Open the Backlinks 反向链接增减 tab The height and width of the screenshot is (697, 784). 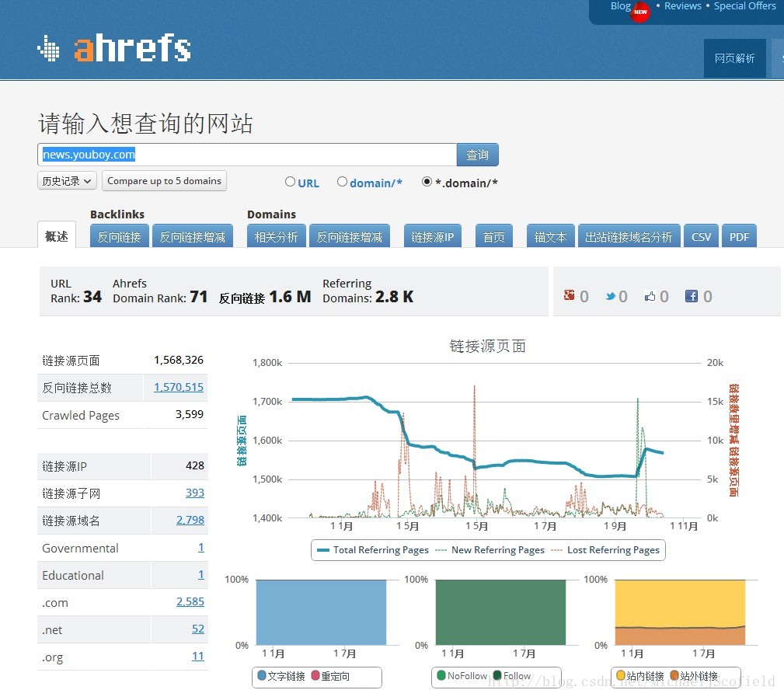pos(193,236)
